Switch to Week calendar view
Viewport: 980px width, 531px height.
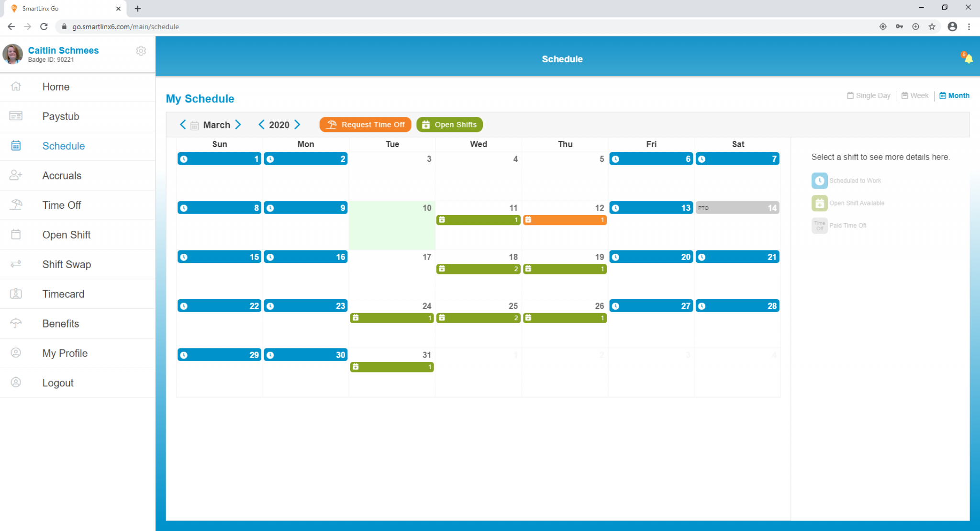click(914, 95)
